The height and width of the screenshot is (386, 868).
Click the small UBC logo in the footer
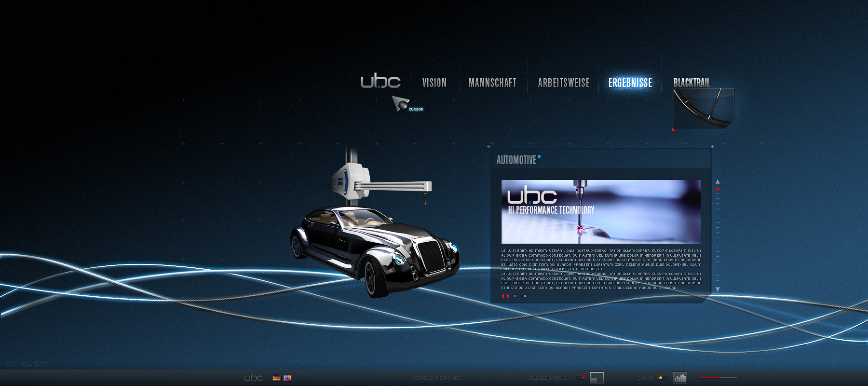[254, 377]
